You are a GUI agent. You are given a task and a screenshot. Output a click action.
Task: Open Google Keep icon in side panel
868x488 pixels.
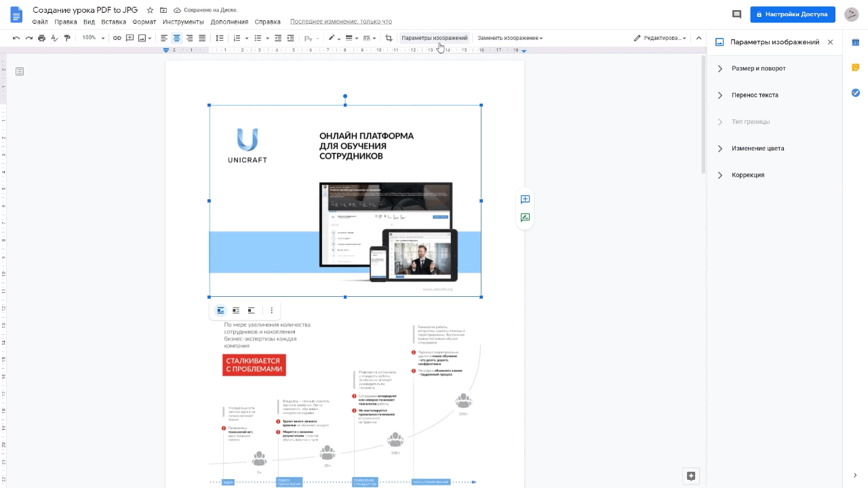click(x=856, y=67)
